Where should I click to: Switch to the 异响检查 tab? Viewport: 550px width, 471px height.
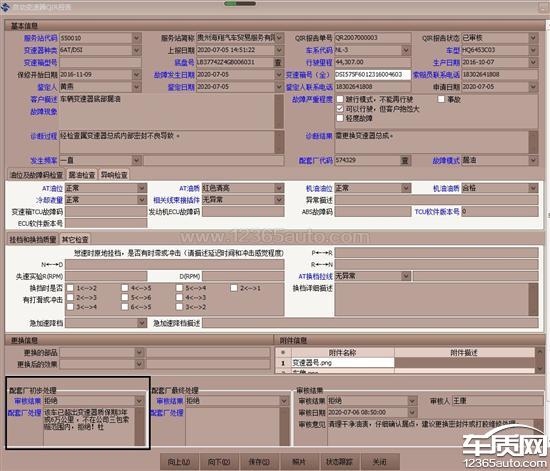pos(114,175)
